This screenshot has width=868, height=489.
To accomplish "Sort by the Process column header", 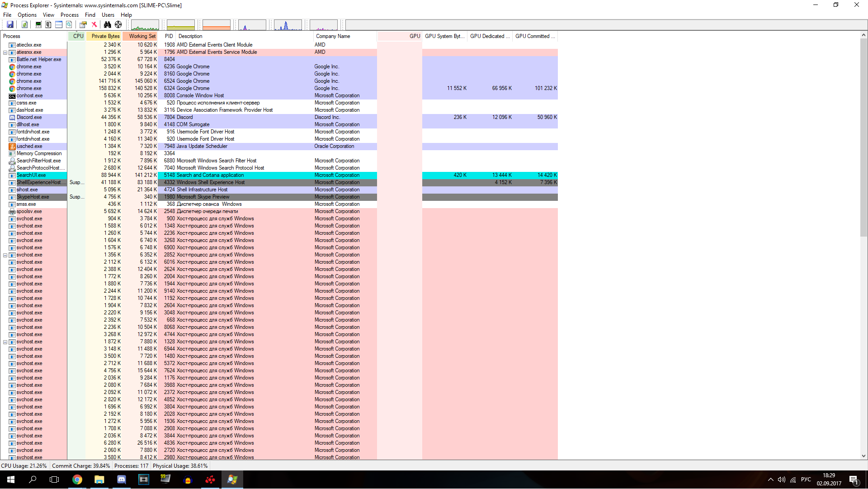I will click(34, 36).
